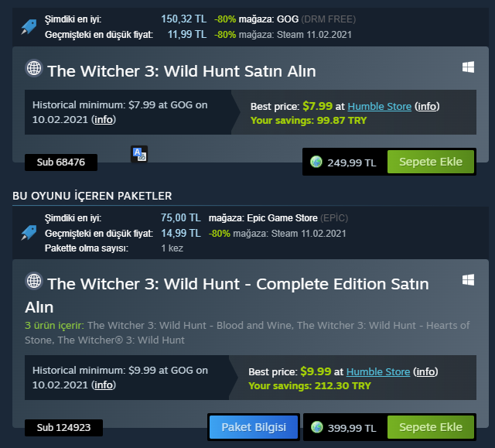Click the rocket icon in the package price summary
The width and height of the screenshot is (495, 448).
pos(29,230)
